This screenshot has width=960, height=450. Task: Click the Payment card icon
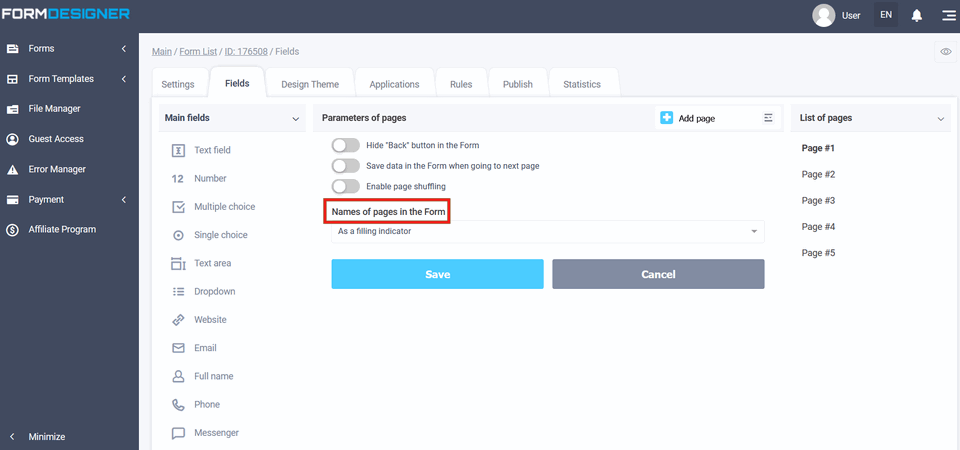(x=12, y=200)
